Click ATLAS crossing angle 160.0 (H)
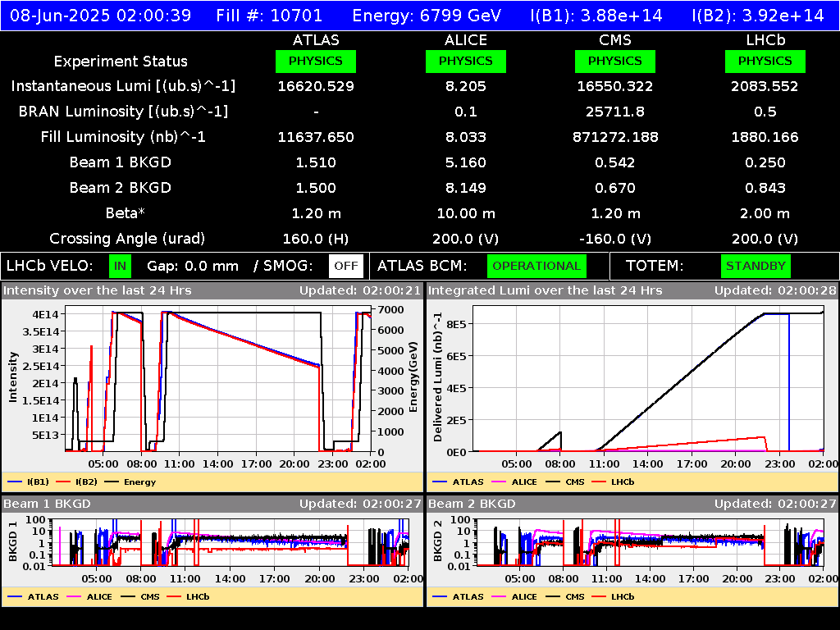The width and height of the screenshot is (840, 630). point(316,239)
